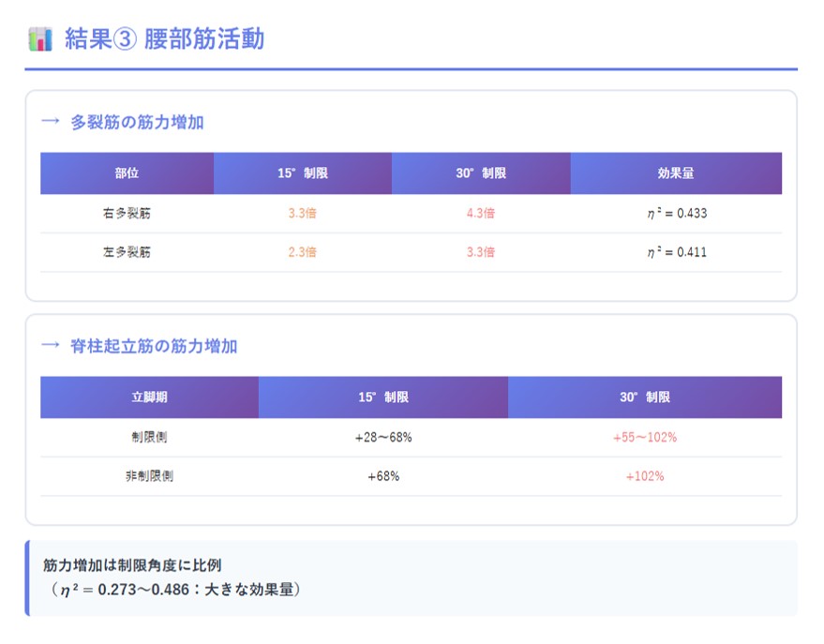The width and height of the screenshot is (824, 644).
Task: Click the arrow icon before 脊柱起立筋の筋力増加
Action: coord(51,346)
